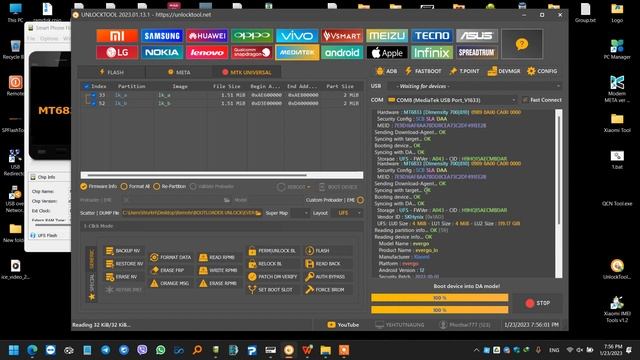Open the Apple brand tile
This screenshot has width=640, height=360.
[x=387, y=53]
